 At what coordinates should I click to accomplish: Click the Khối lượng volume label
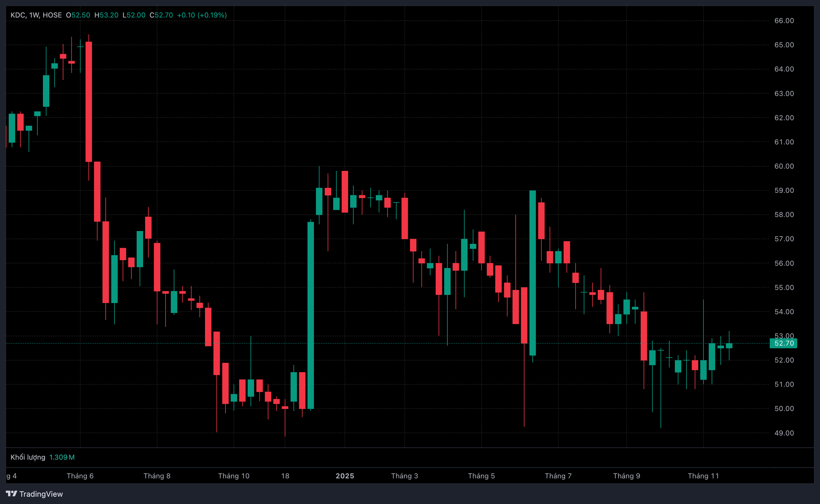(28, 457)
